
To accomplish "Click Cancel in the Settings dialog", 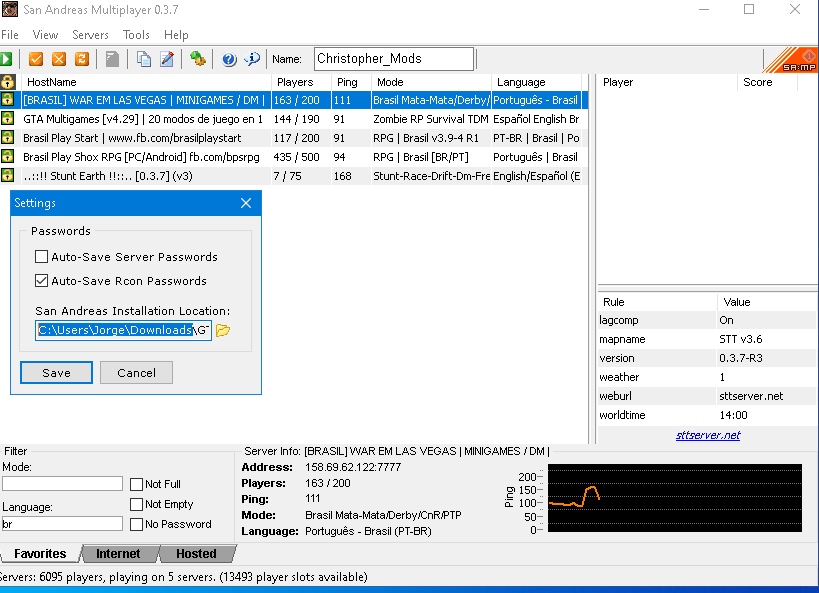I will click(x=136, y=373).
